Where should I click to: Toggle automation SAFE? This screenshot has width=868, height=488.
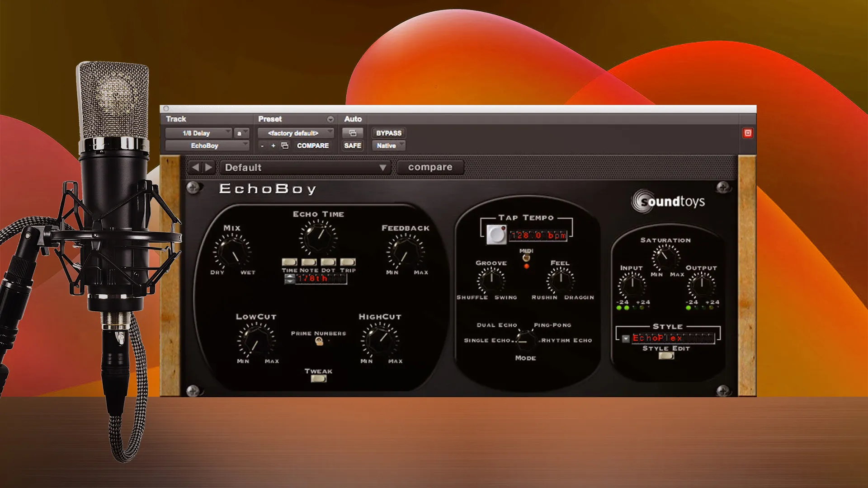(353, 145)
